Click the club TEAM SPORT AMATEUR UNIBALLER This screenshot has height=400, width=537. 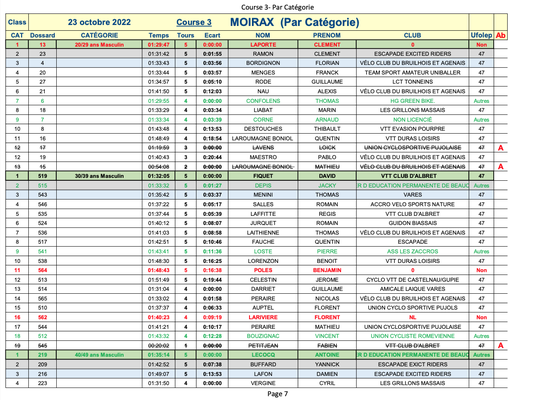coord(412,73)
